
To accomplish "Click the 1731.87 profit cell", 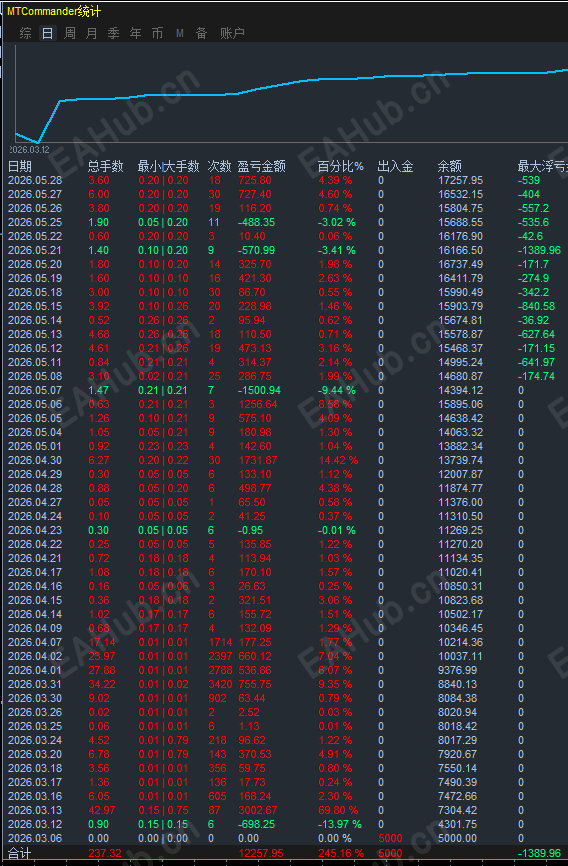I will pos(257,460).
